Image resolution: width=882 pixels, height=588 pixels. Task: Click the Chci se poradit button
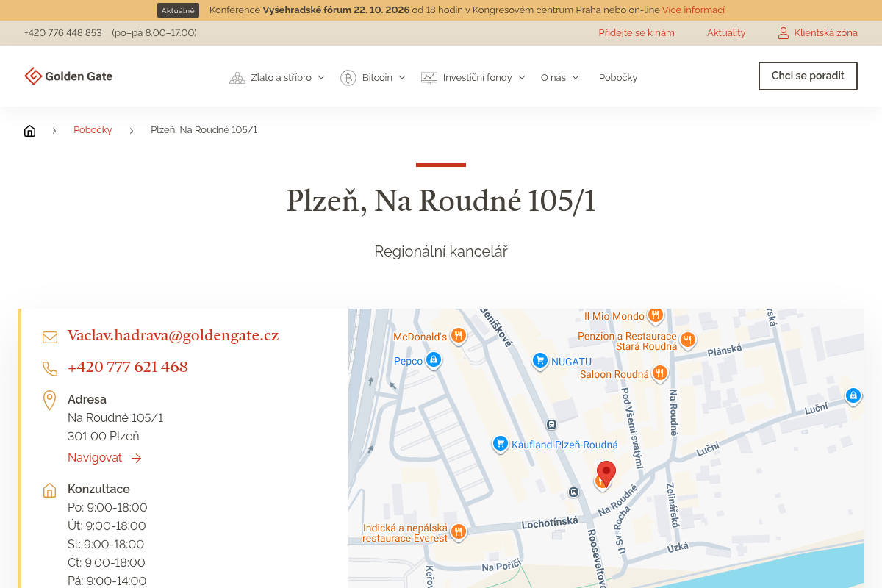click(808, 76)
